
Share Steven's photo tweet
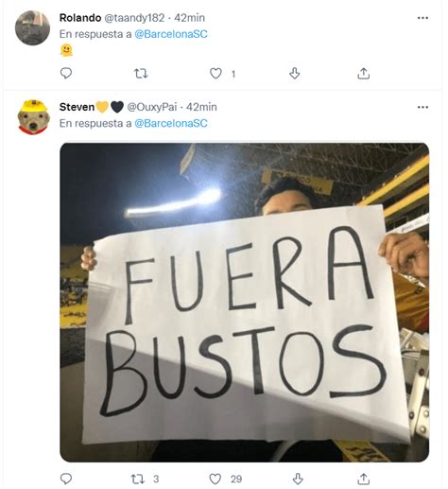(363, 479)
